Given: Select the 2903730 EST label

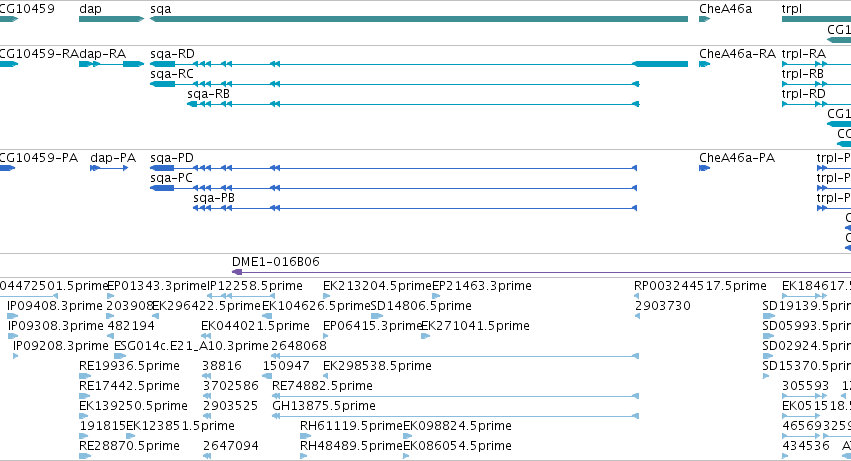Looking at the screenshot, I should pos(663,306).
